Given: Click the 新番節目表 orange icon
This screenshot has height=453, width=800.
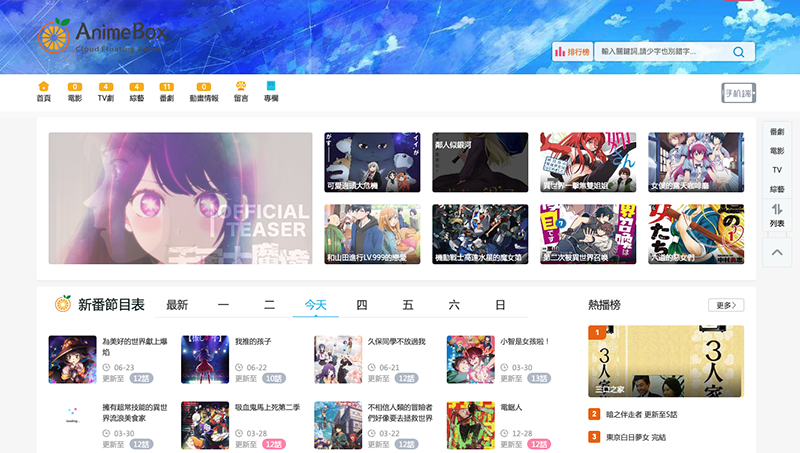Looking at the screenshot, I should point(63,304).
